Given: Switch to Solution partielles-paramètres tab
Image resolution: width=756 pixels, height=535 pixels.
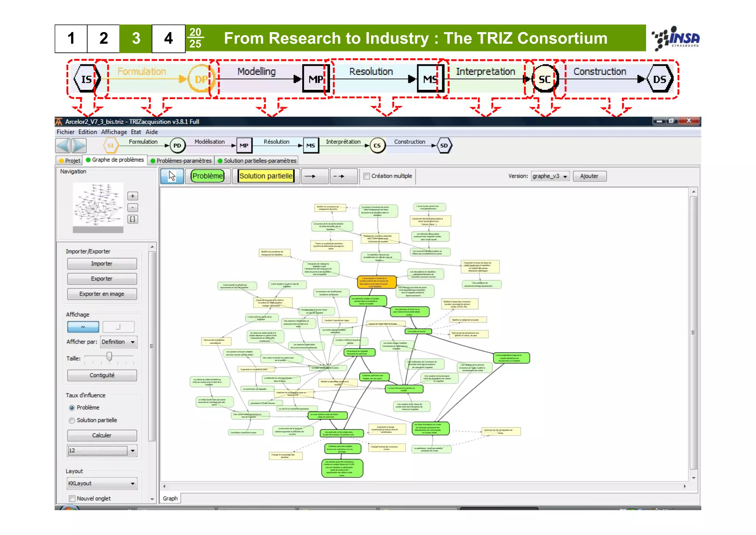Looking at the screenshot, I should click(x=257, y=161).
